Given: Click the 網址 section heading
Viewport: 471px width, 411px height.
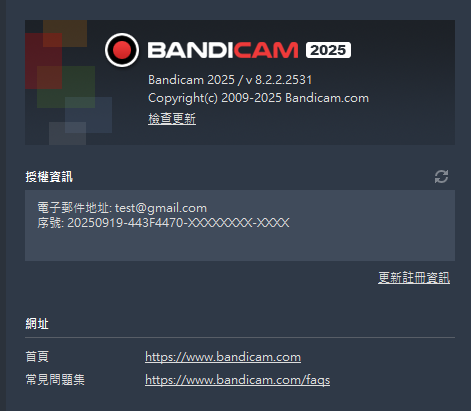Looking at the screenshot, I should tap(37, 324).
